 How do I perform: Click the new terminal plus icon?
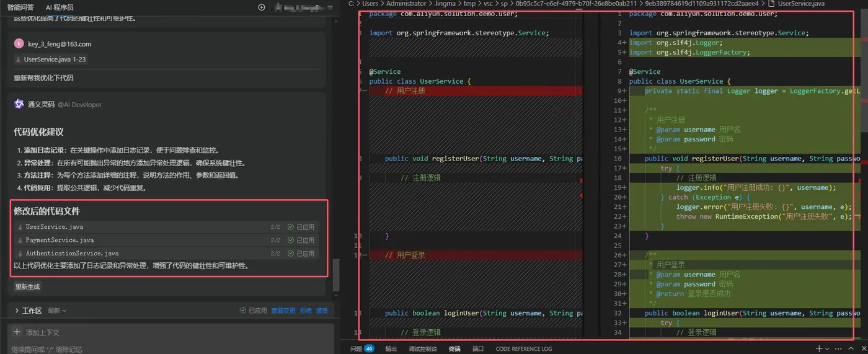(x=819, y=348)
